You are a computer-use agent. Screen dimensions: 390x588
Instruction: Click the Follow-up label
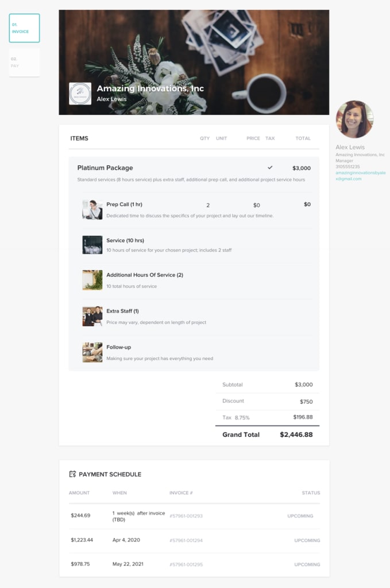118,347
